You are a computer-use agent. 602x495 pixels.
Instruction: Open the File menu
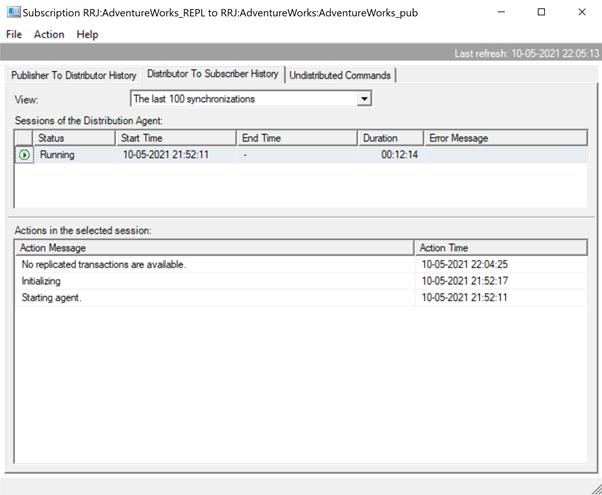click(14, 35)
